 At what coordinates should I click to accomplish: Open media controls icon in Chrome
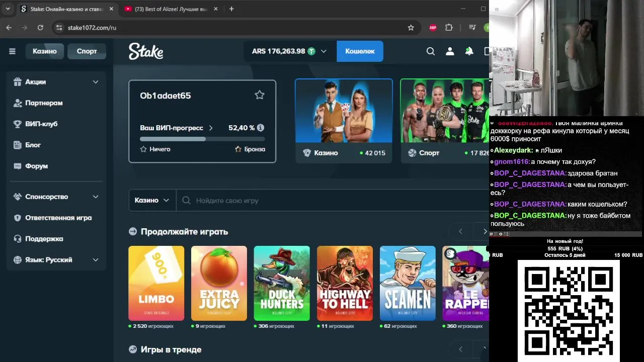472,28
